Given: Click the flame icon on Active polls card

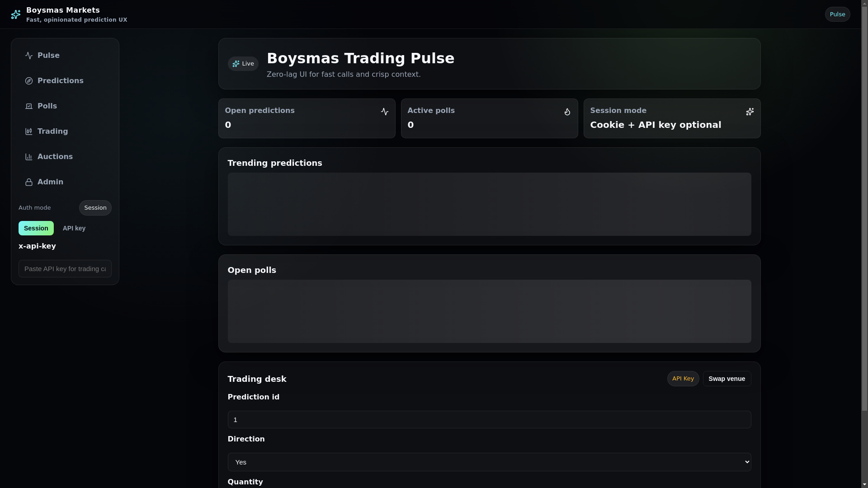Looking at the screenshot, I should tap(567, 112).
